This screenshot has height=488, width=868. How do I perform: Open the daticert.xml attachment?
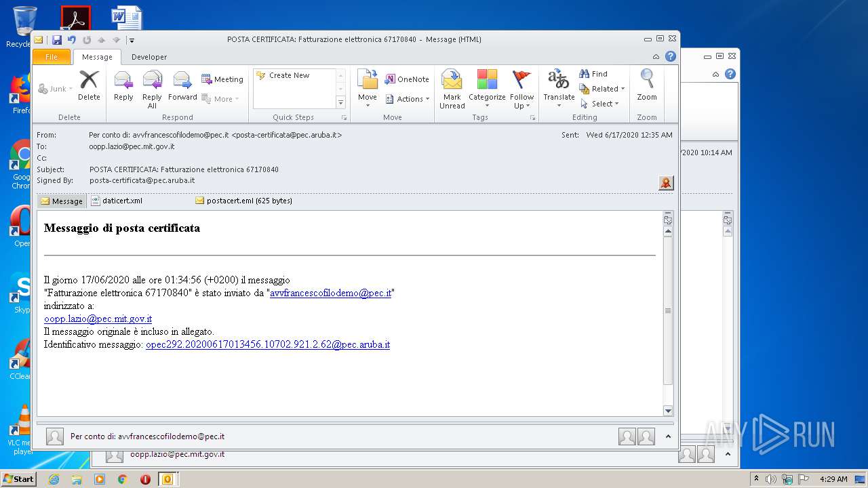point(117,201)
